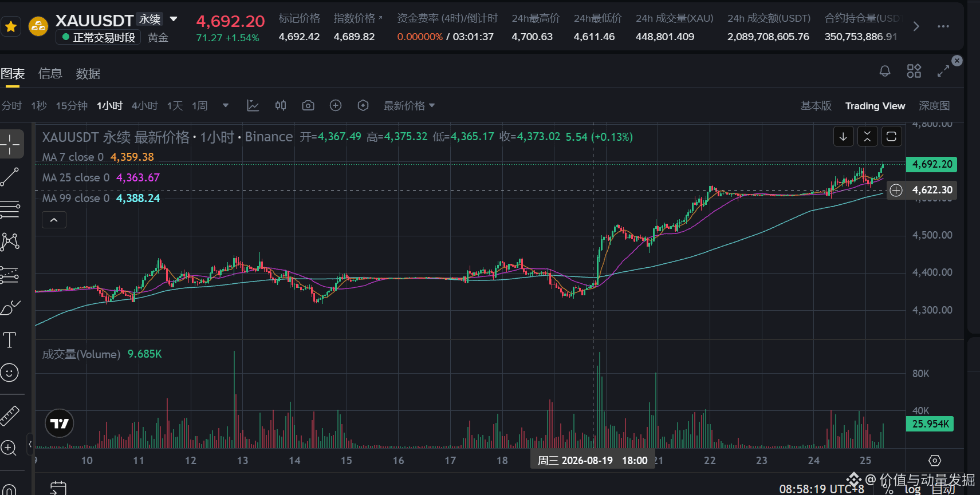Click the 4,622.30 crosshair price plus marker
This screenshot has height=495, width=980.
pyautogui.click(x=896, y=190)
